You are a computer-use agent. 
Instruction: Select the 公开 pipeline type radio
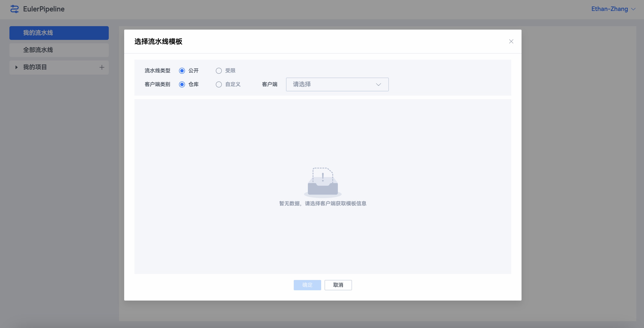pyautogui.click(x=182, y=71)
